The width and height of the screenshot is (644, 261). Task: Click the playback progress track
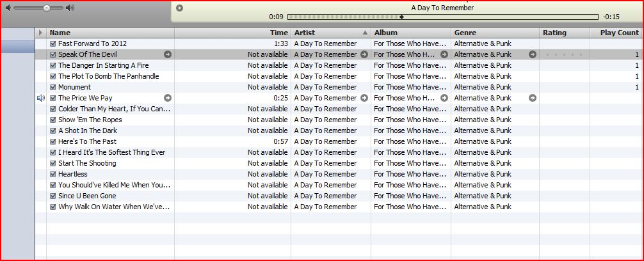[443, 17]
